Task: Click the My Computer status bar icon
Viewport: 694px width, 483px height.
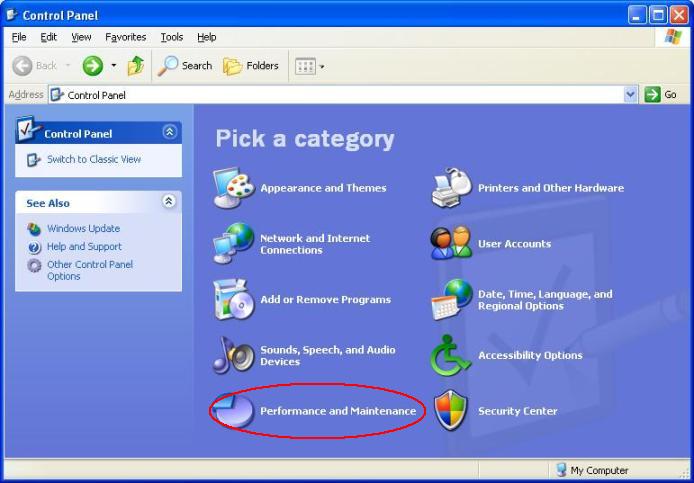Action: point(561,470)
